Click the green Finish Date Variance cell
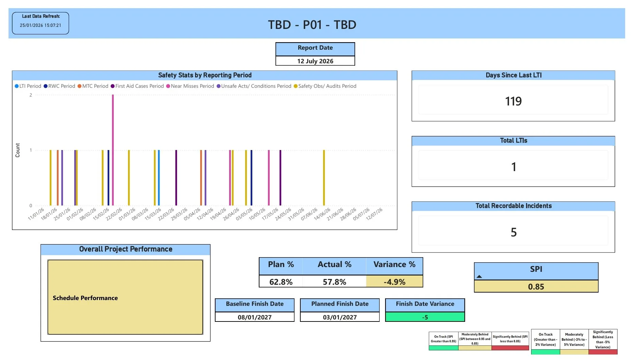The height and width of the screenshot is (364, 634). pos(425,317)
